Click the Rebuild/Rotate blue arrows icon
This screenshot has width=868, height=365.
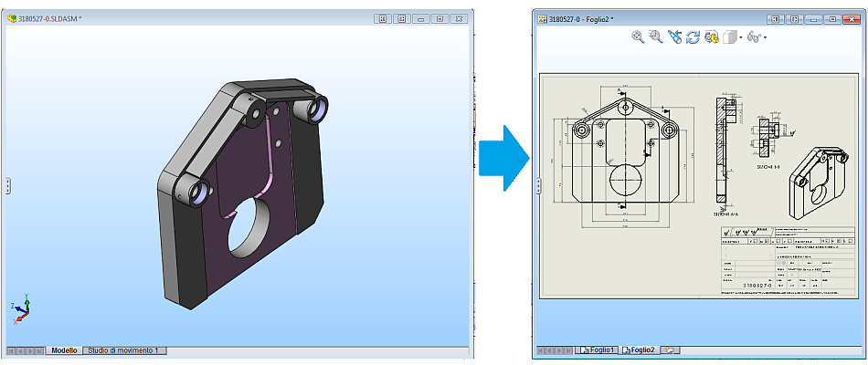coord(693,37)
